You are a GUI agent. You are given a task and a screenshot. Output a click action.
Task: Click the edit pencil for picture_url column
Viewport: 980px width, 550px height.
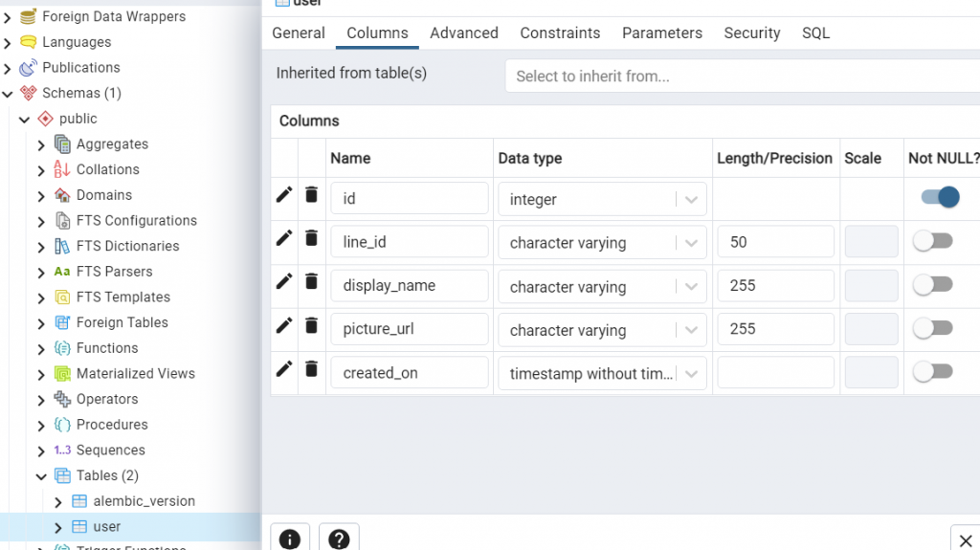click(x=284, y=325)
